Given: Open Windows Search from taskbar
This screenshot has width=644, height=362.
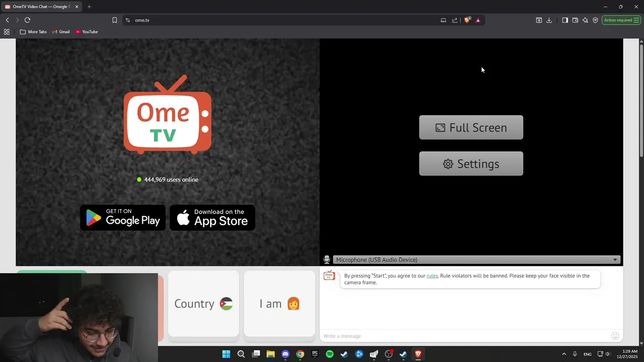Looking at the screenshot, I should (241, 354).
